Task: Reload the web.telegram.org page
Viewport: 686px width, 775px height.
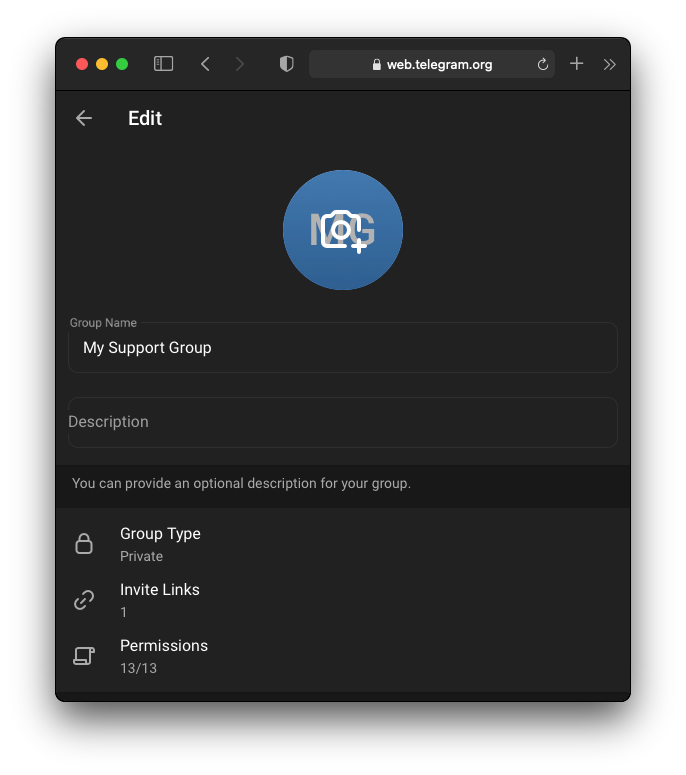Action: coord(543,64)
